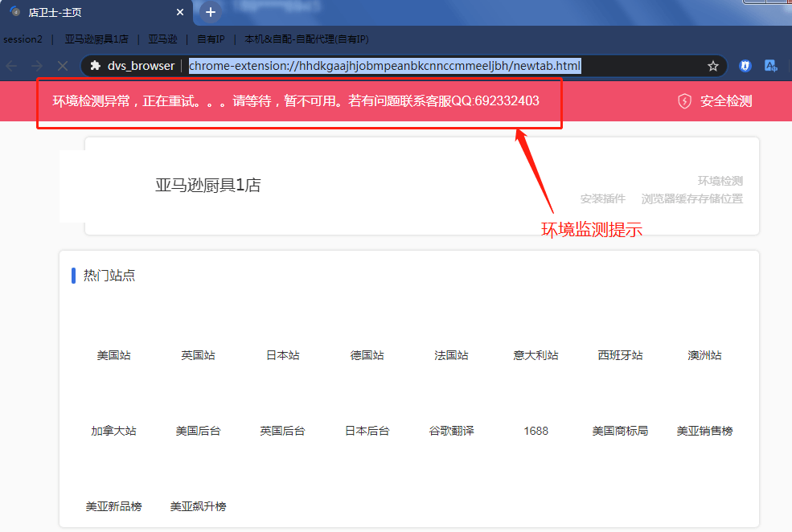792x532 pixels.
Task: Click the forward navigation arrow
Action: 35,66
